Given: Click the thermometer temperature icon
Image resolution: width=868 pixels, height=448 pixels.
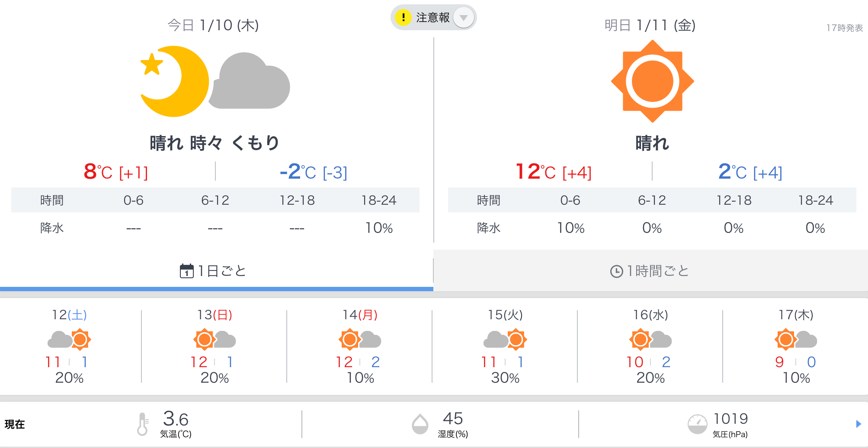Looking at the screenshot, I should pos(142,424).
